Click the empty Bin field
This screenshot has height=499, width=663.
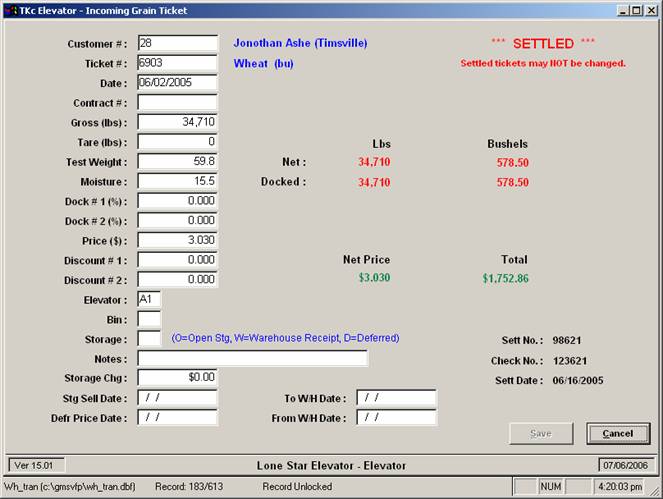pos(149,319)
